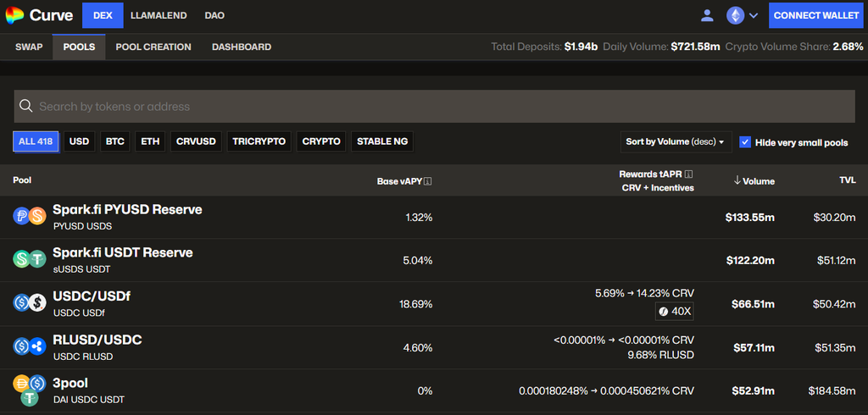Click the sUSDS token icon
The image size is (868, 415).
pyautogui.click(x=21, y=259)
